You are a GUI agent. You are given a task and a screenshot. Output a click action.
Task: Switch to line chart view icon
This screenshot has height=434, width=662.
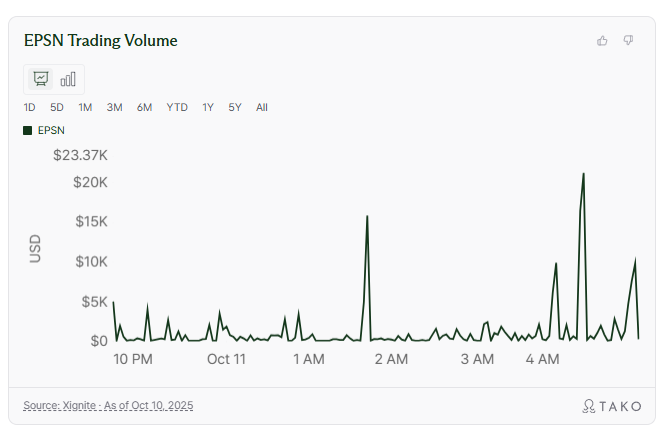(x=41, y=79)
